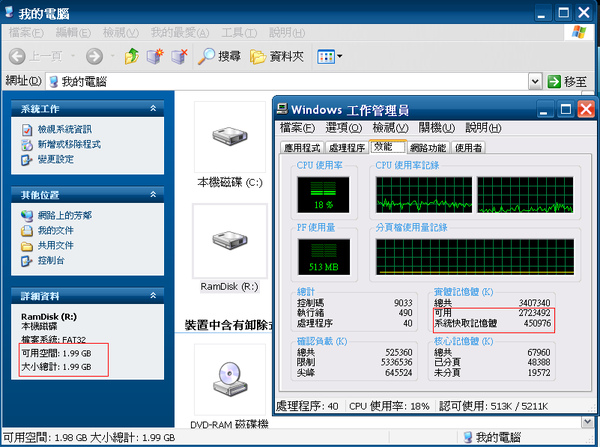Viewport: 600px width, 447px height.
Task: Click the 我的電腦 title bar icon
Action: (x=9, y=12)
